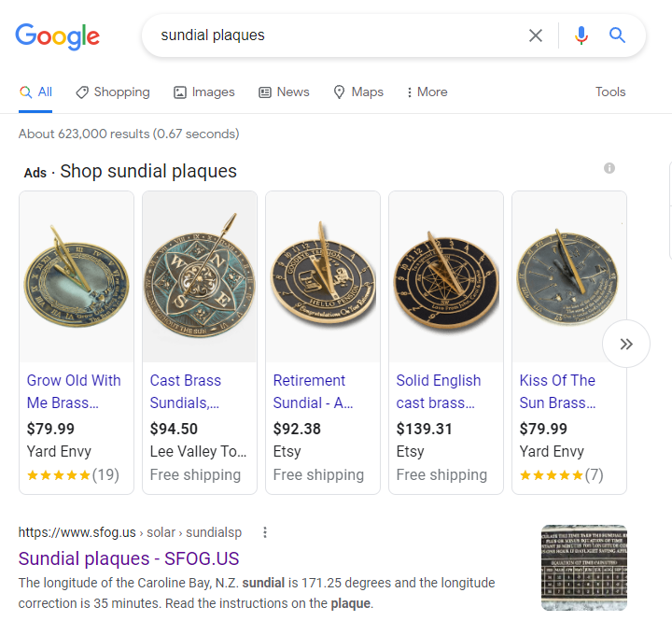
Task: Open ads info circle icon
Action: [x=609, y=168]
